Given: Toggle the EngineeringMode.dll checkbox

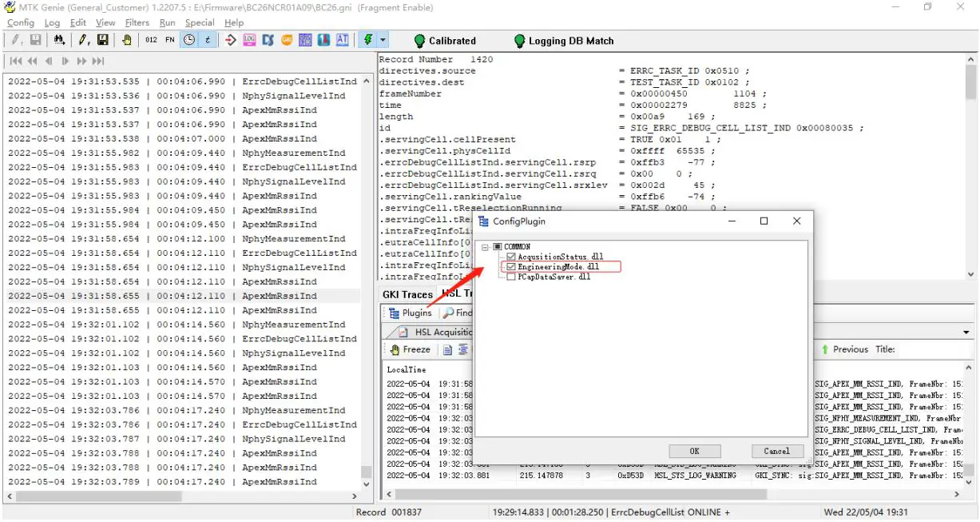Looking at the screenshot, I should pos(511,266).
